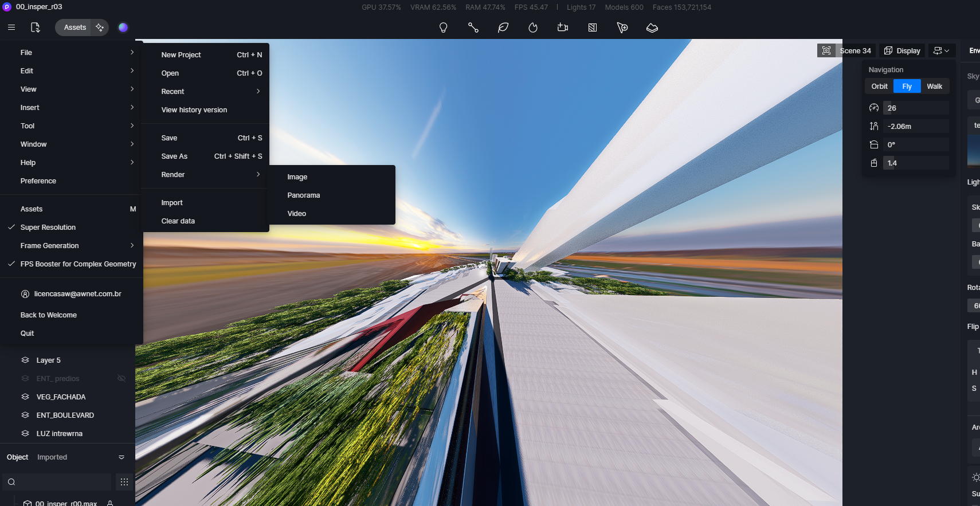The width and height of the screenshot is (980, 506).
Task: Click the import file icon
Action: click(x=35, y=28)
